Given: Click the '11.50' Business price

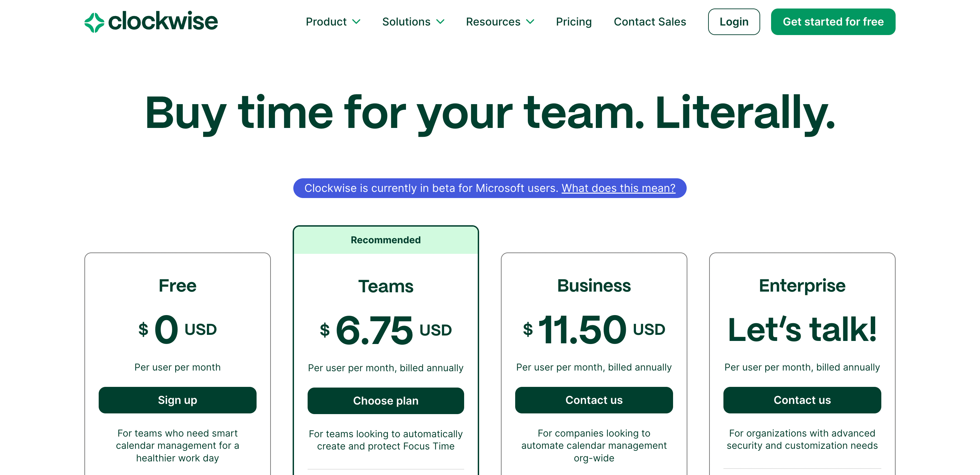Looking at the screenshot, I should pos(583,329).
